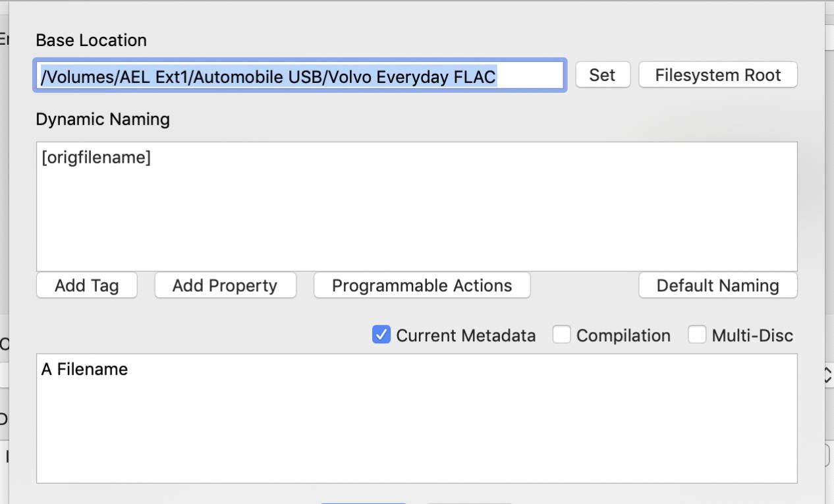Click the Filesystem Root button
The height and width of the screenshot is (504, 834).
(717, 75)
